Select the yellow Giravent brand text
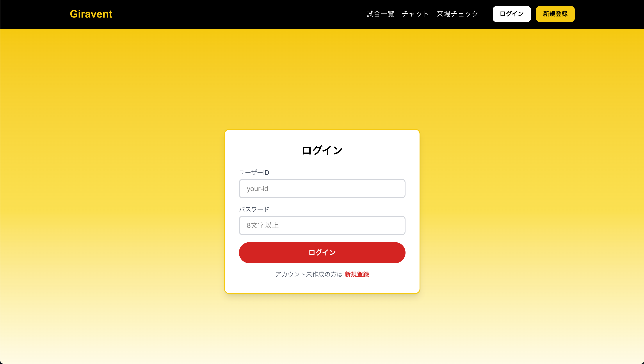 point(91,14)
